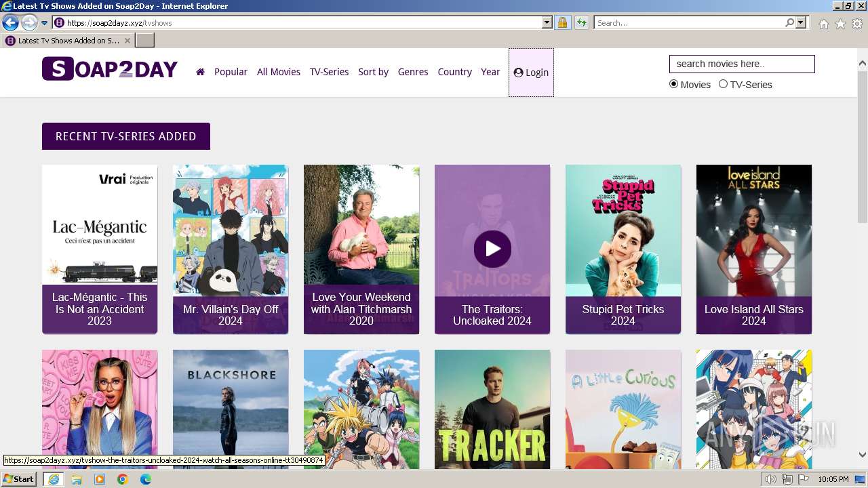Image resolution: width=868 pixels, height=488 pixels.
Task: Open the A Little Curious poster
Action: 623,409
